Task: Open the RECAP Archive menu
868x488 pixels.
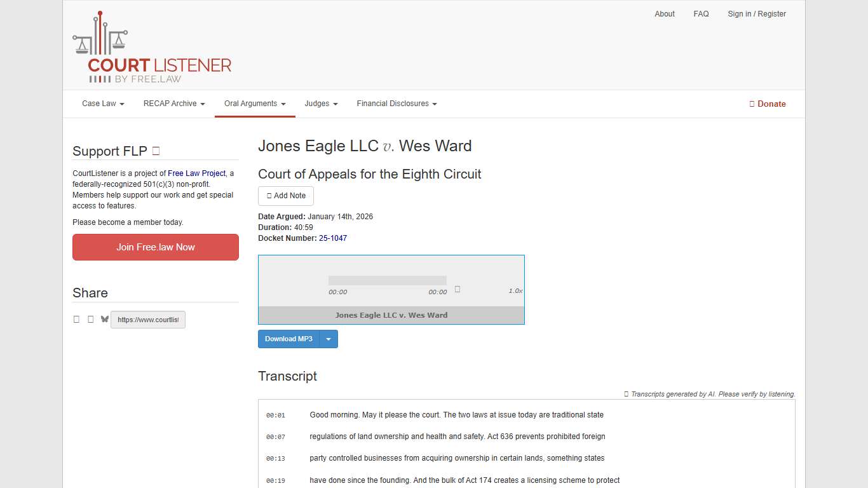Action: pos(173,104)
